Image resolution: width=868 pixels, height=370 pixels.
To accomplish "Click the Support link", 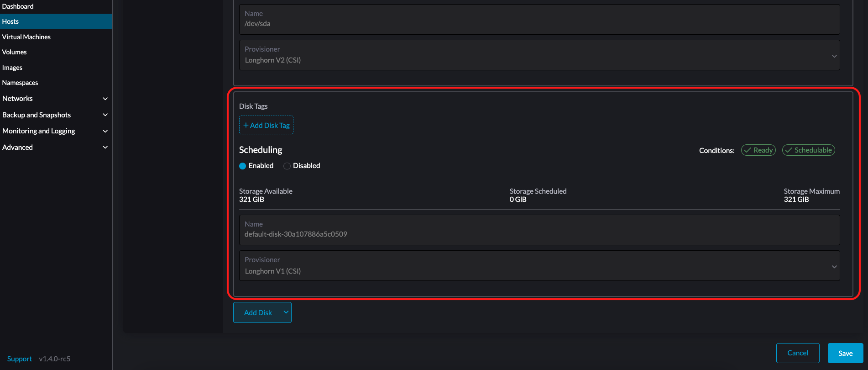I will 20,359.
